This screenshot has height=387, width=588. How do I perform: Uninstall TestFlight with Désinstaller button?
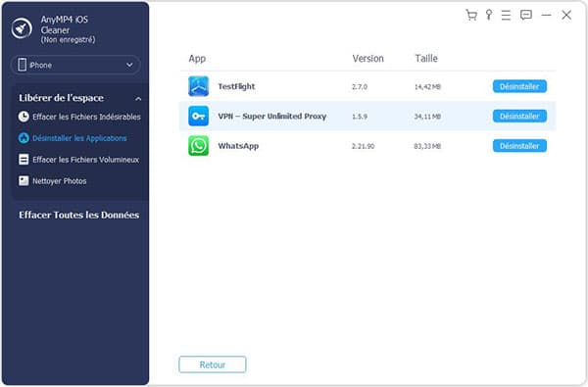tap(519, 86)
